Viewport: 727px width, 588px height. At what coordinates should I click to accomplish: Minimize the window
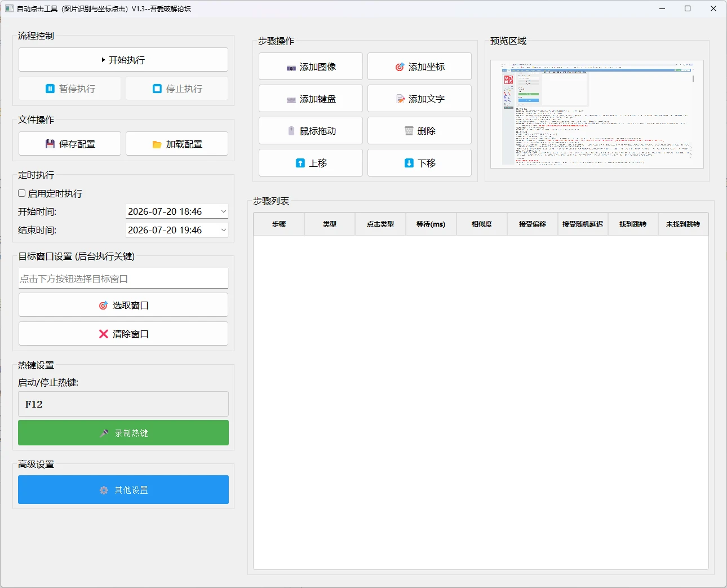tap(662, 8)
